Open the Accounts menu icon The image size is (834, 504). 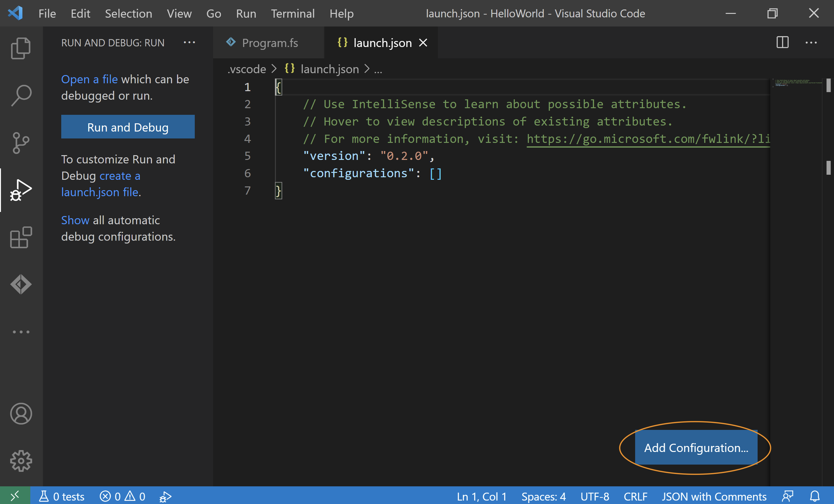21,413
